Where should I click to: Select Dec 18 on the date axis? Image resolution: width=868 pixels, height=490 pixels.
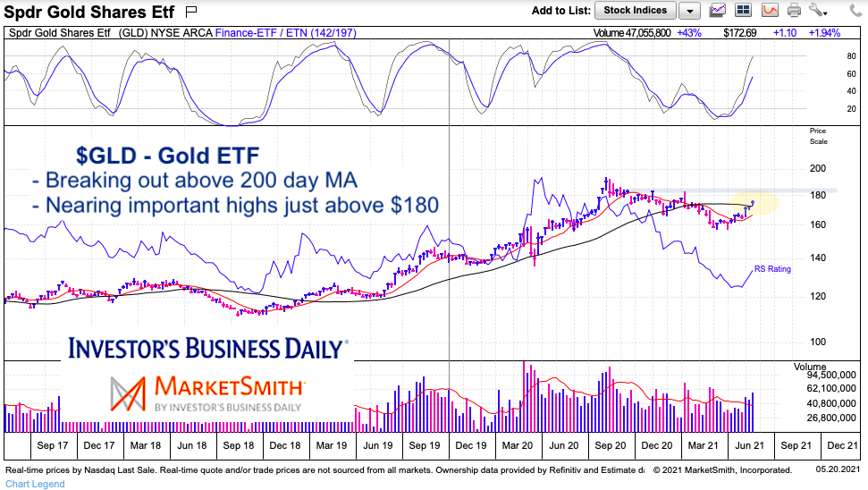285,445
